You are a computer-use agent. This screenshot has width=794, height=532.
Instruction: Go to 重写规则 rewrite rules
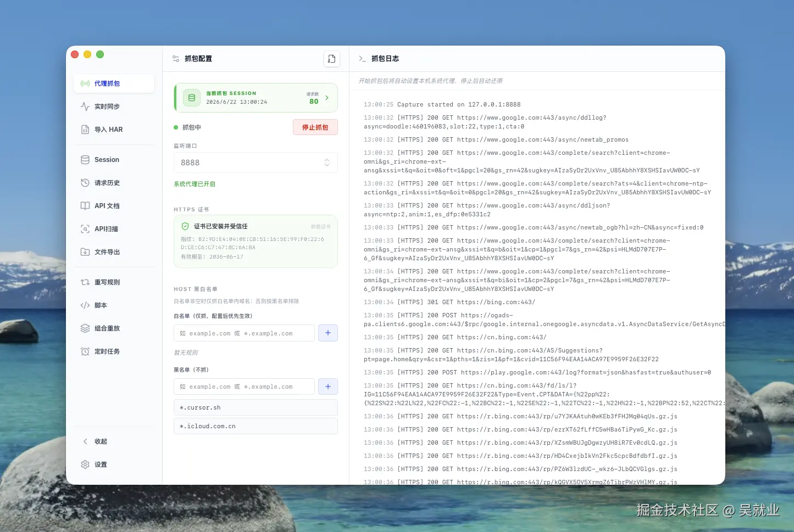point(114,282)
